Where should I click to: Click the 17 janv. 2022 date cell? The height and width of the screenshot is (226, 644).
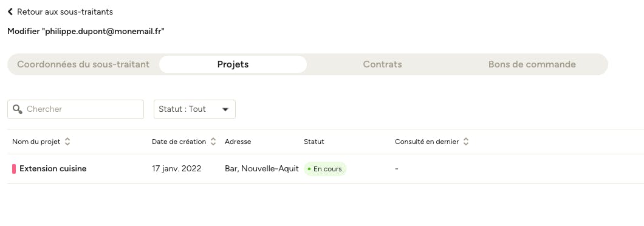pyautogui.click(x=177, y=168)
